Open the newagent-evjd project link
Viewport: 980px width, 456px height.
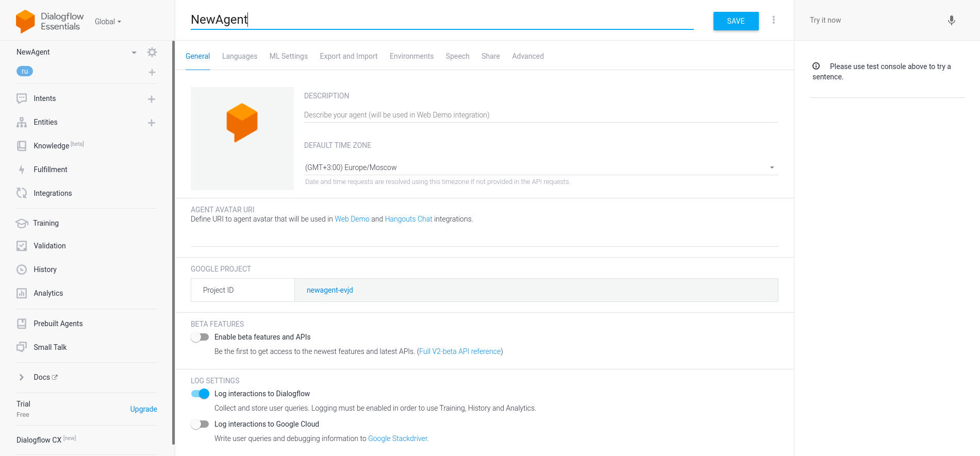pos(330,290)
